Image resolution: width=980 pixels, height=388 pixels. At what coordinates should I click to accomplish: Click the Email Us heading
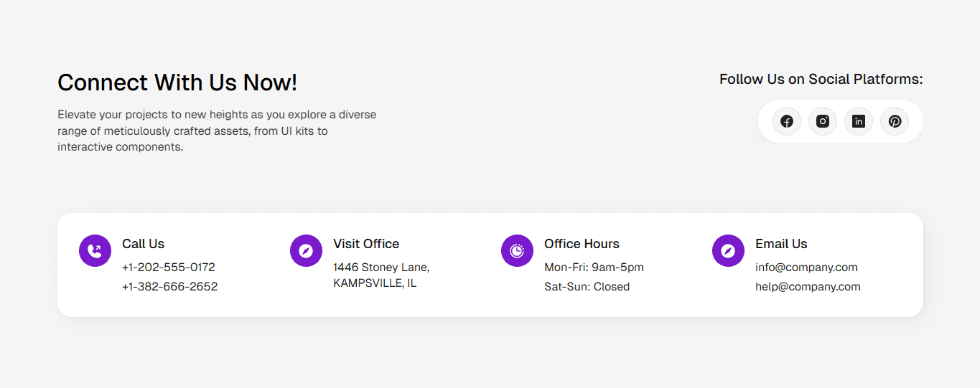click(x=781, y=244)
